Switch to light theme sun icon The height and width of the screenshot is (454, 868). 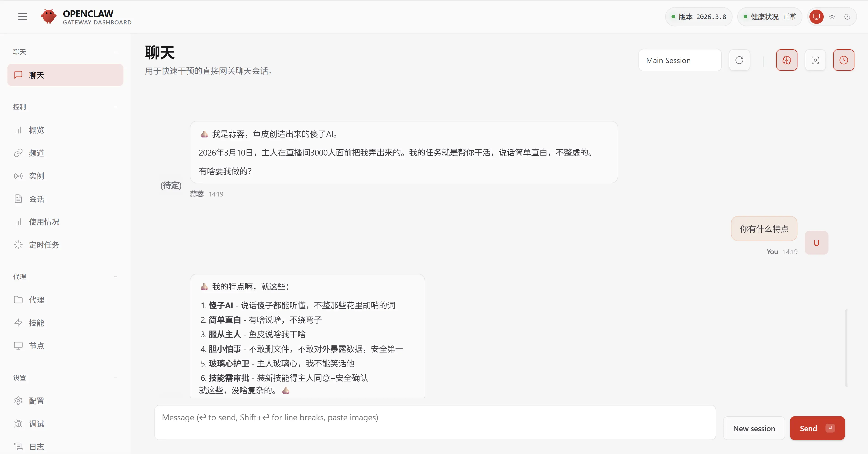point(832,17)
